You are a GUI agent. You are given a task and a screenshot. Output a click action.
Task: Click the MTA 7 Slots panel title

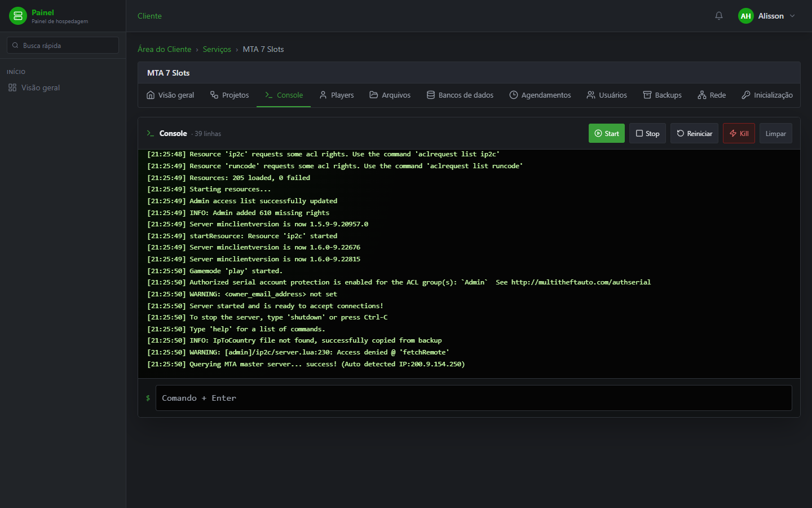(x=169, y=73)
